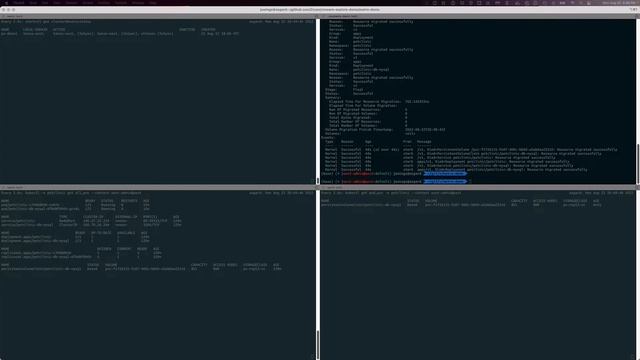Click the watch command header in bottom-left pane

[x=71, y=193]
